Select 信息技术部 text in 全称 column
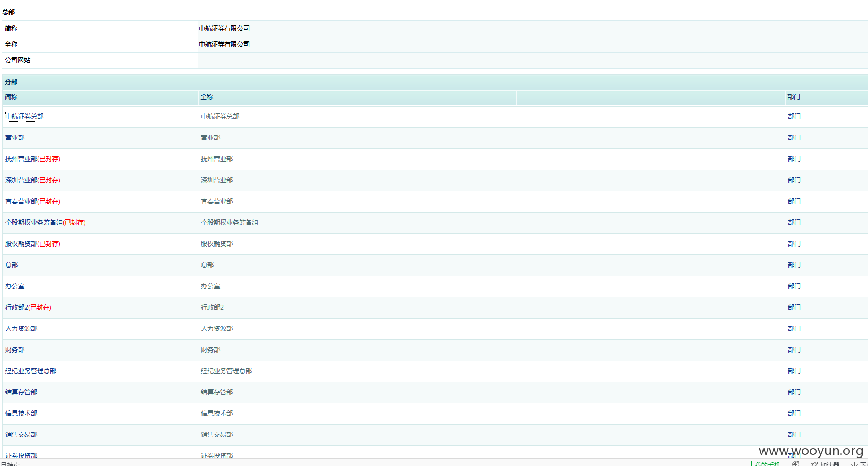The width and height of the screenshot is (868, 466). click(x=217, y=414)
